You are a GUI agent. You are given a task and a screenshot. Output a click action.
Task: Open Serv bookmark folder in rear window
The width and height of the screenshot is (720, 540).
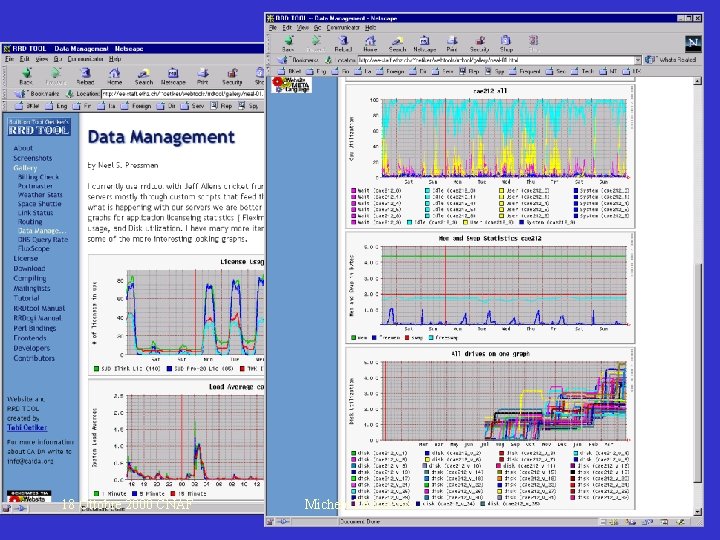point(192,106)
